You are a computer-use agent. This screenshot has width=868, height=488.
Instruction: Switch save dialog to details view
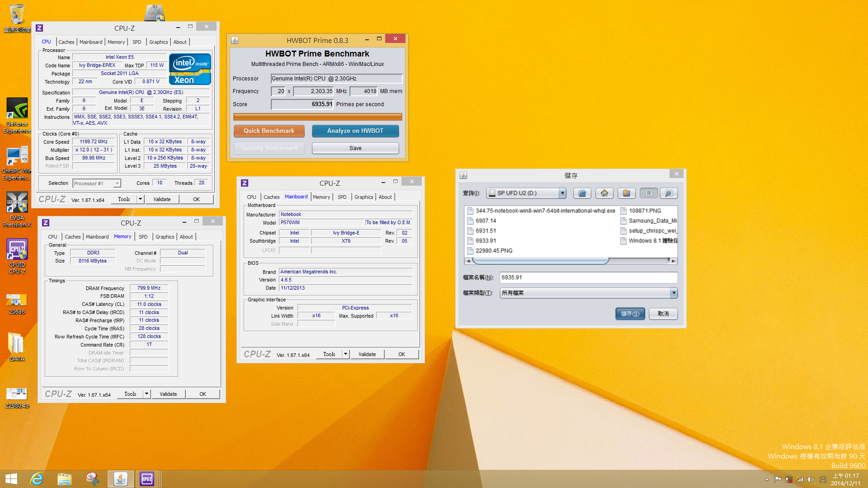(x=669, y=193)
